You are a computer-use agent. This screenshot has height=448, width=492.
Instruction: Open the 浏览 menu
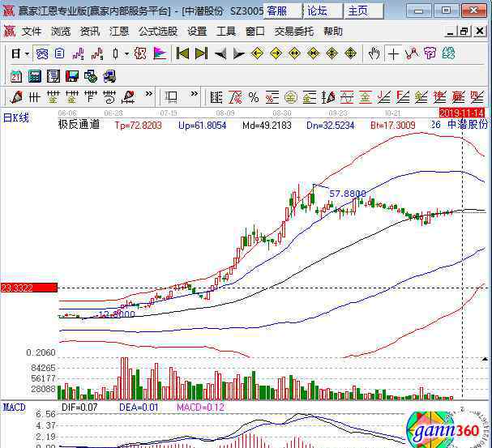(61, 32)
